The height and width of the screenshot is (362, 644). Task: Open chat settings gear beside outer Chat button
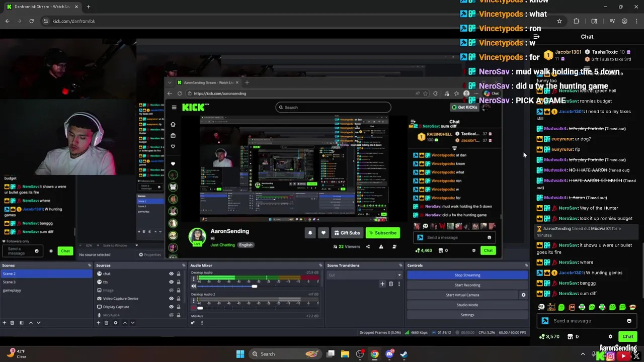click(610, 336)
